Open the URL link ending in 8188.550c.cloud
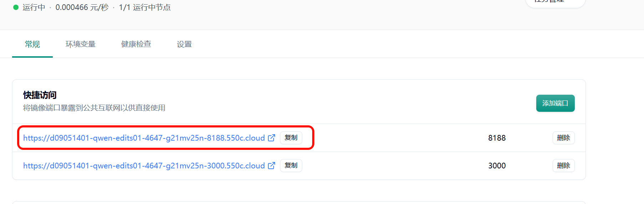This screenshot has height=204, width=644. (x=144, y=138)
